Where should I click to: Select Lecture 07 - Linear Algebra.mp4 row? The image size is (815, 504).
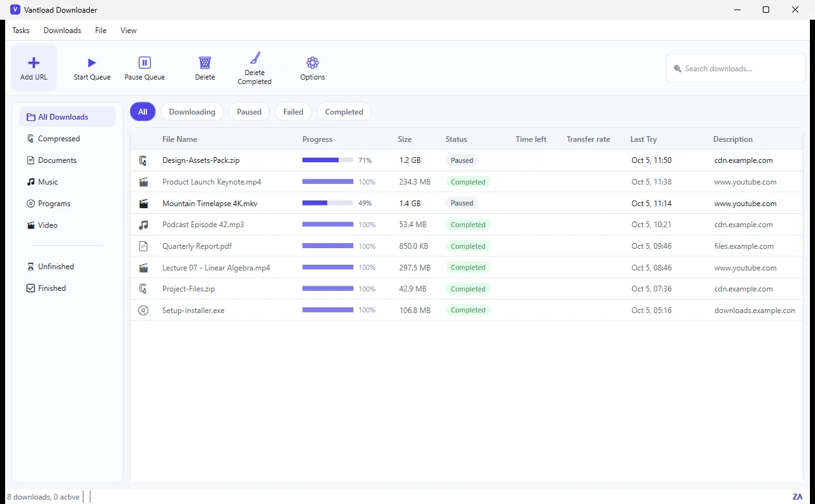coord(467,267)
